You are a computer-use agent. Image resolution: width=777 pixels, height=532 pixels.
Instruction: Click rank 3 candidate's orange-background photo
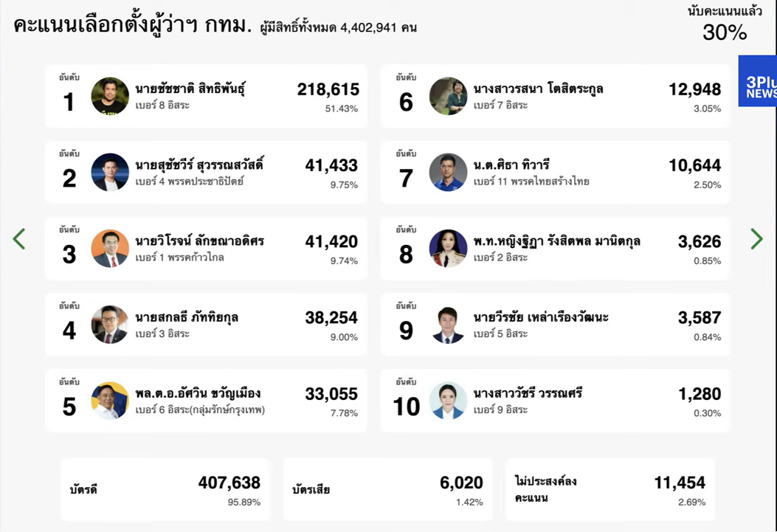pos(110,249)
